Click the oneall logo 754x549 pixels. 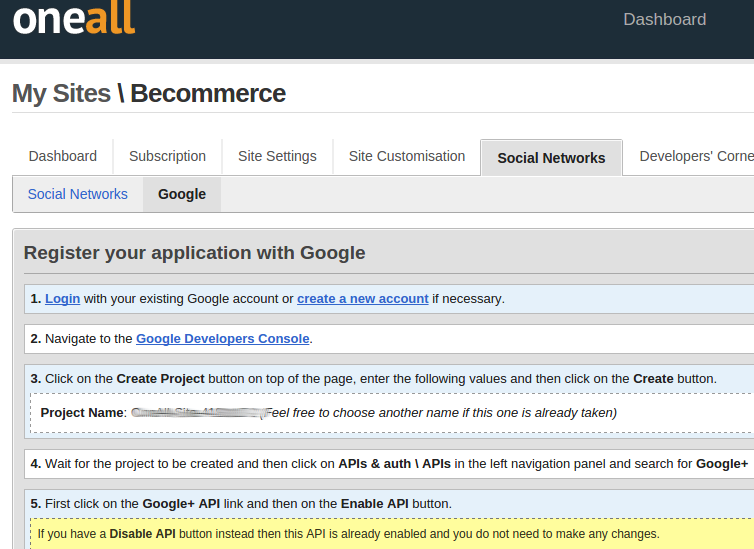click(x=74, y=19)
